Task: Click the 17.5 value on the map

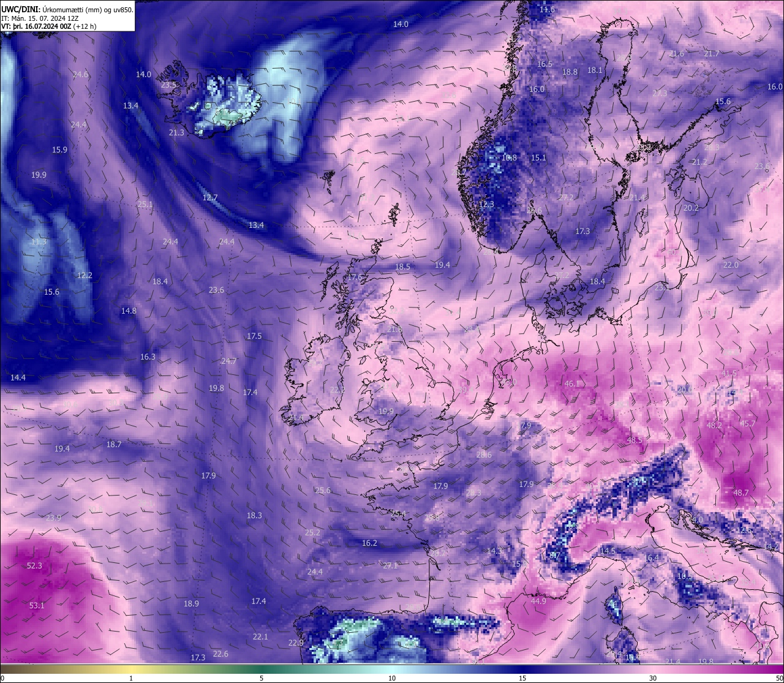Action: 254,336
